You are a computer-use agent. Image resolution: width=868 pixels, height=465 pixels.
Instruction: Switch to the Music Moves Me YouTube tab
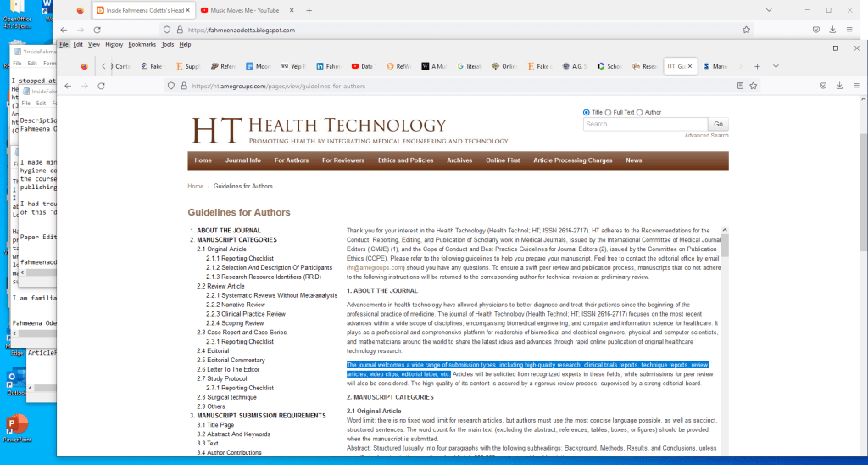(x=246, y=10)
